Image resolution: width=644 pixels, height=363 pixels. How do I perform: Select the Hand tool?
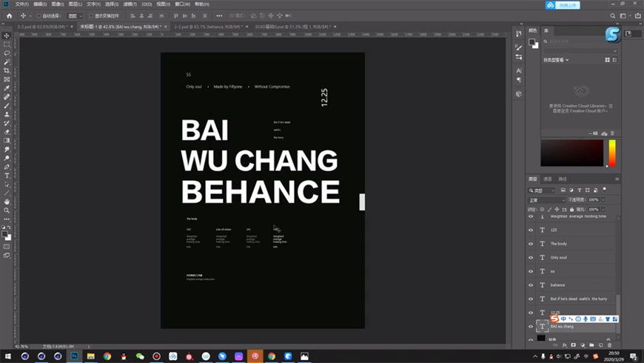(7, 202)
